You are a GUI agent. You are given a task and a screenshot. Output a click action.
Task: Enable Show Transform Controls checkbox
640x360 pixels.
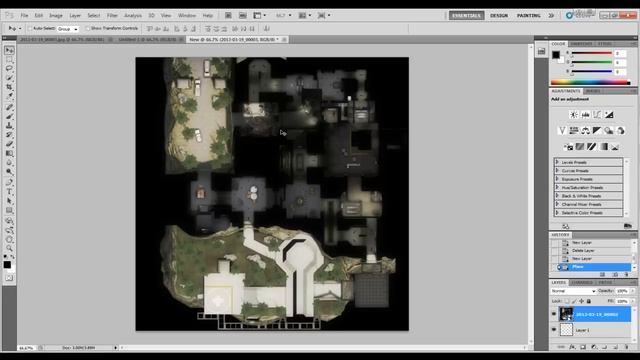coord(88,29)
